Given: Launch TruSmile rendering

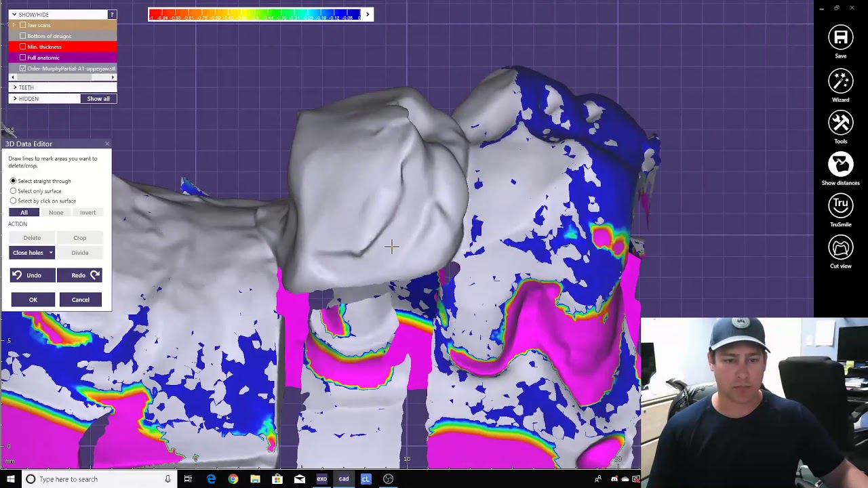Looking at the screenshot, I should (840, 206).
